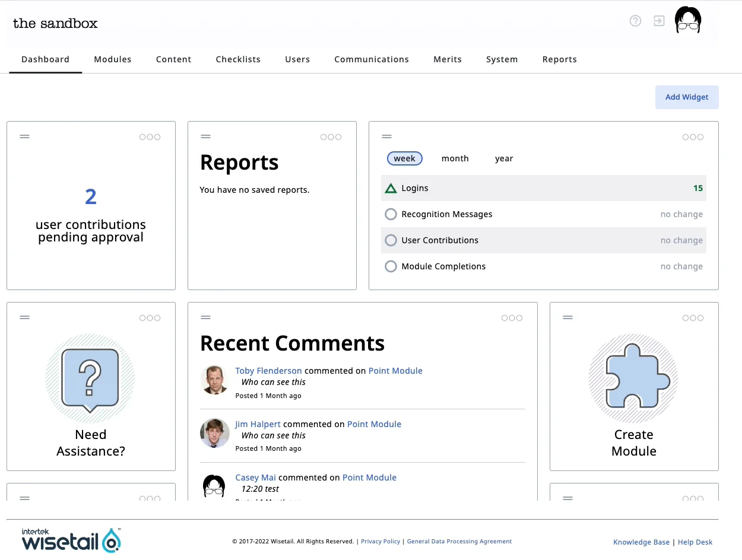Select the week time range toggle
742x560 pixels.
[x=405, y=158]
